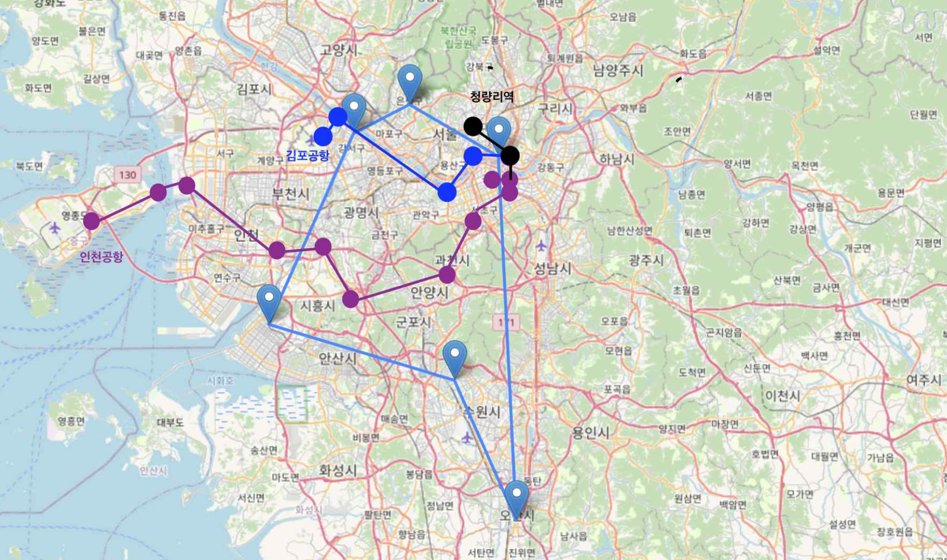The width and height of the screenshot is (947, 560).
Task: Click the blue dot north of Gwanak-gu (관악구)
Action: [x=447, y=192]
